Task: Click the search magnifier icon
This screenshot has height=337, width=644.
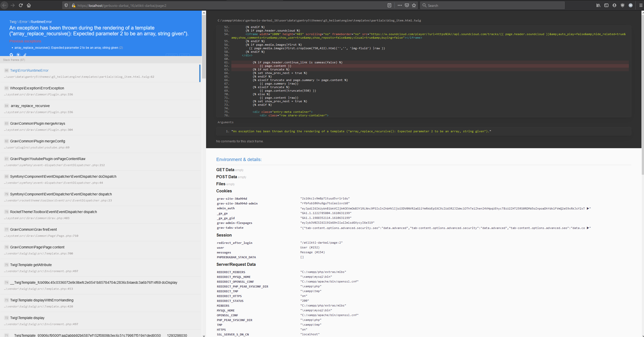Action: pos(424,5)
